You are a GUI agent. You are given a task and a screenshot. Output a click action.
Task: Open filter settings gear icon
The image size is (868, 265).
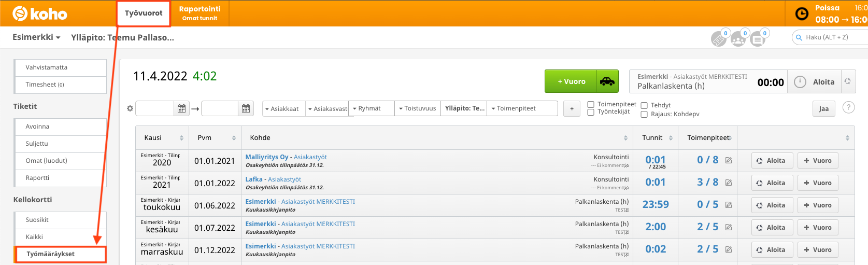[x=130, y=108]
